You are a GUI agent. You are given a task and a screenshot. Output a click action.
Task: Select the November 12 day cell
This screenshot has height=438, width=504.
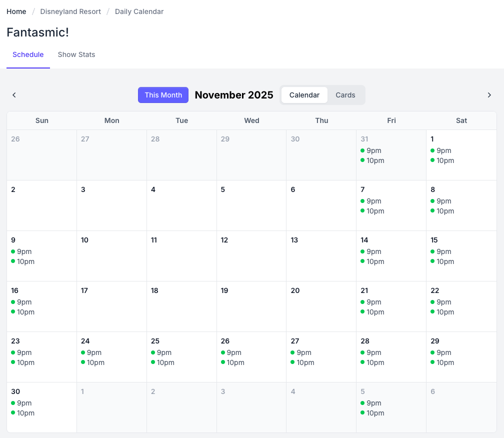(x=251, y=256)
